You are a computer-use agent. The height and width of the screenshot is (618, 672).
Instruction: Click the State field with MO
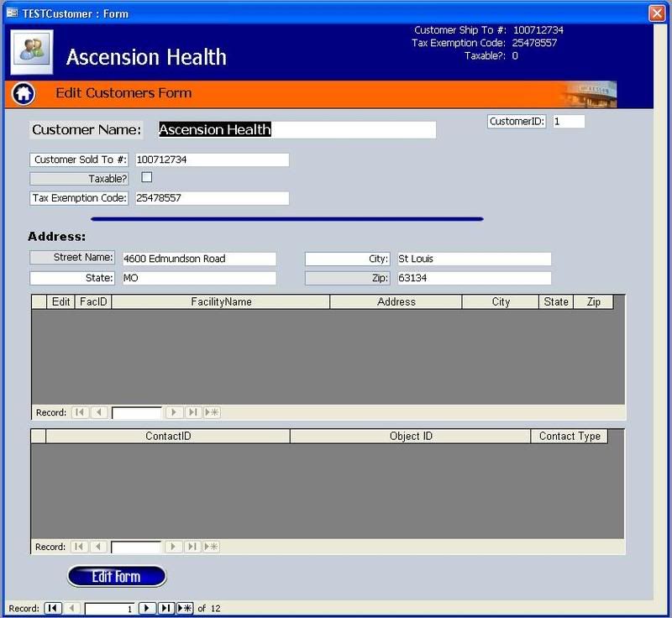click(199, 278)
